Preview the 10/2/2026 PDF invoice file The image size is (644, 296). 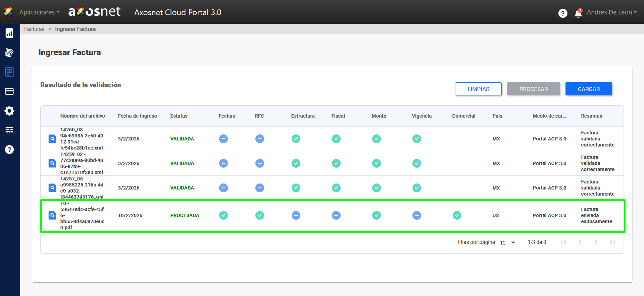click(52, 215)
